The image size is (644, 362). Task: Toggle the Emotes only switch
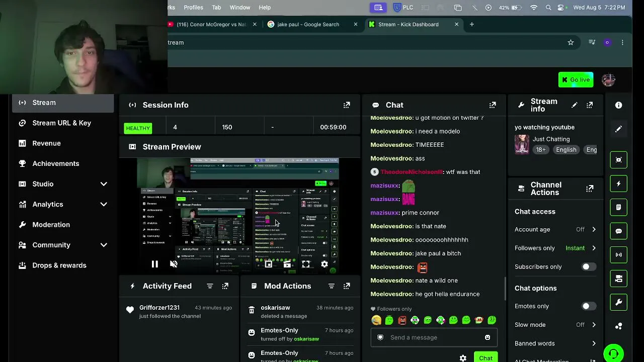[x=589, y=306]
